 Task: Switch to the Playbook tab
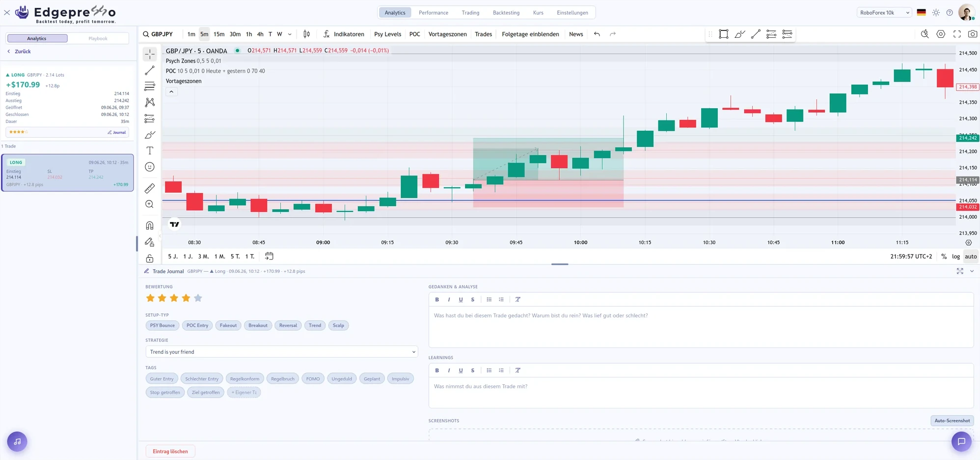click(x=98, y=38)
